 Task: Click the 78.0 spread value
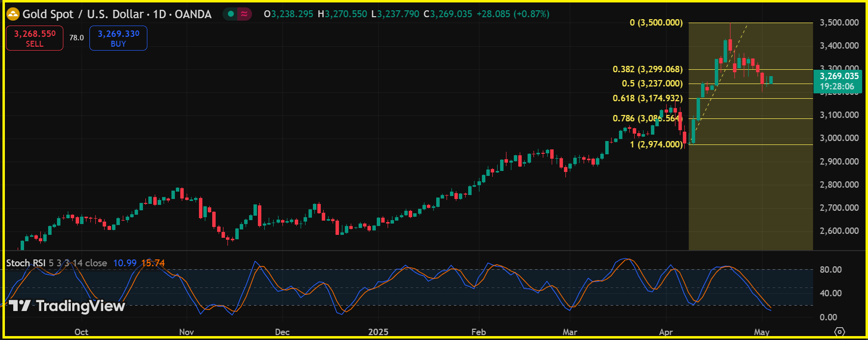76,38
